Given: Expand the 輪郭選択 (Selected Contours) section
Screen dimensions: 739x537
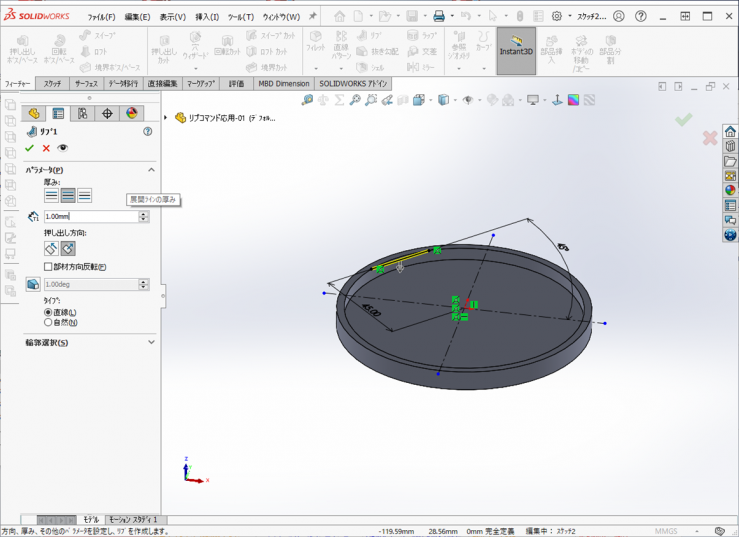Looking at the screenshot, I should pos(151,342).
